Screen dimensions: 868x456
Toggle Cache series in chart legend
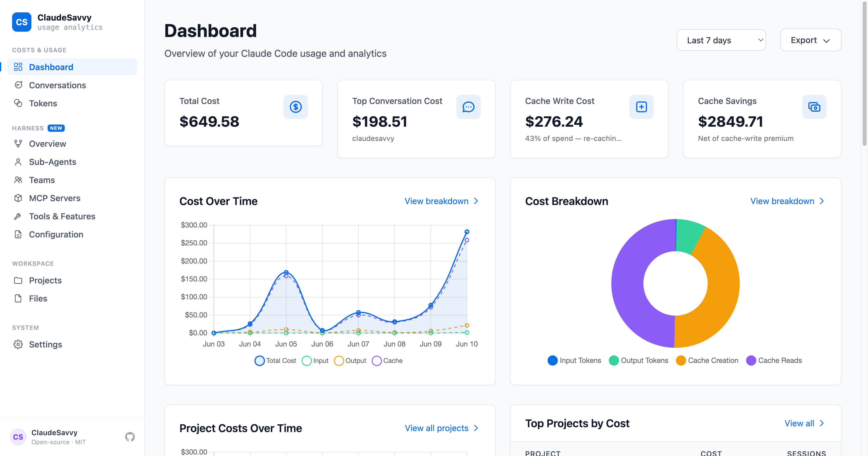(x=387, y=361)
